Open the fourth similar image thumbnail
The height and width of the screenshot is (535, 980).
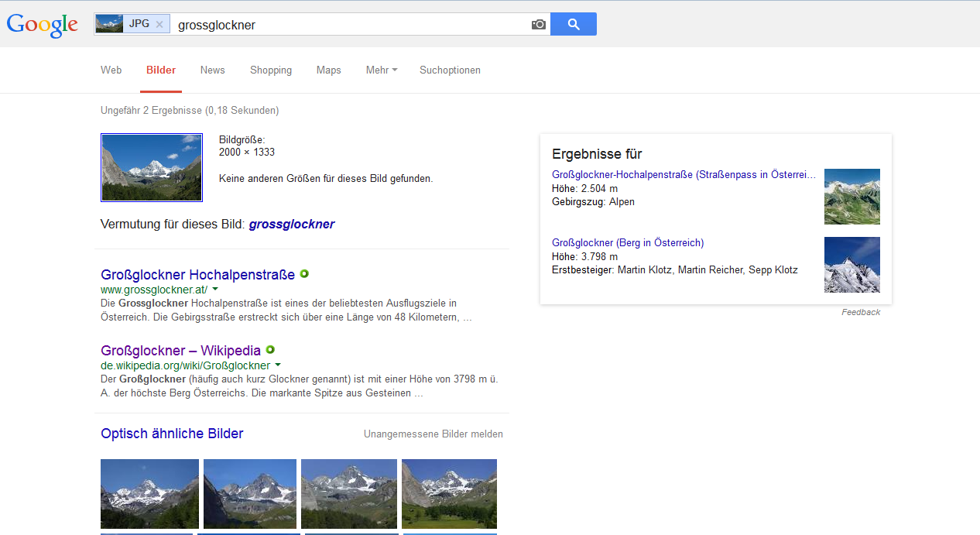(449, 494)
